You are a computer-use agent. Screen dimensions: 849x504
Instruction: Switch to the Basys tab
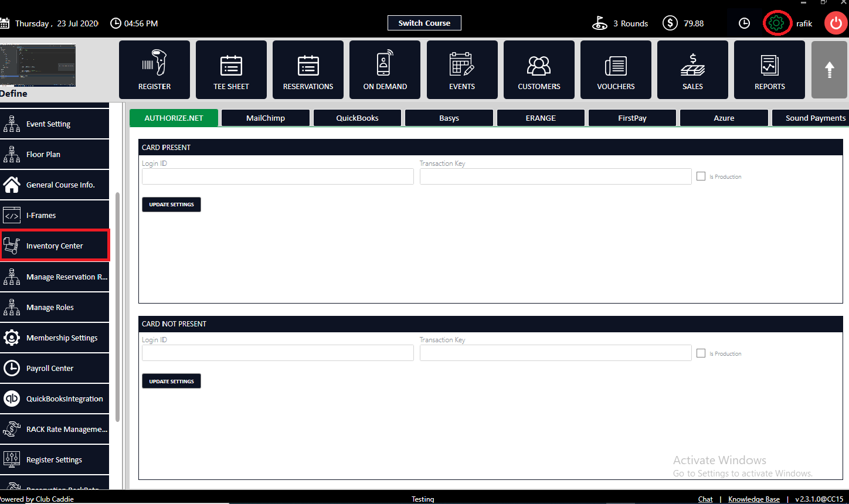(x=449, y=118)
